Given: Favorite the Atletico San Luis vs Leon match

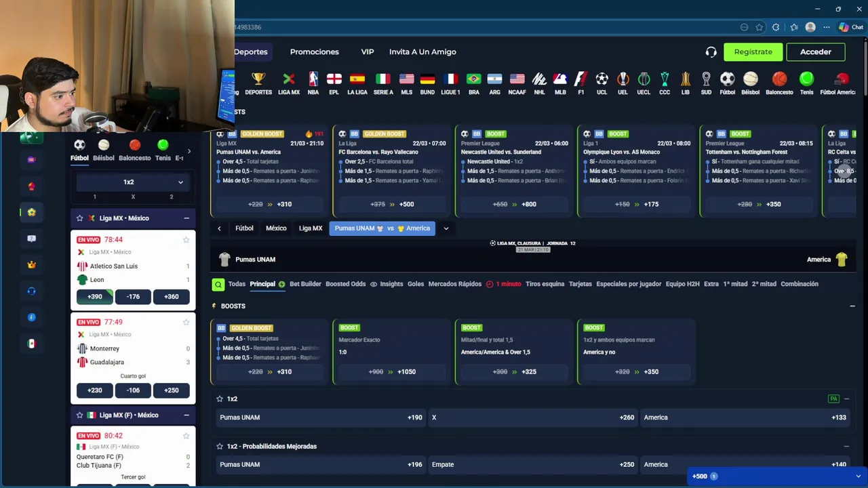Looking at the screenshot, I should (186, 240).
